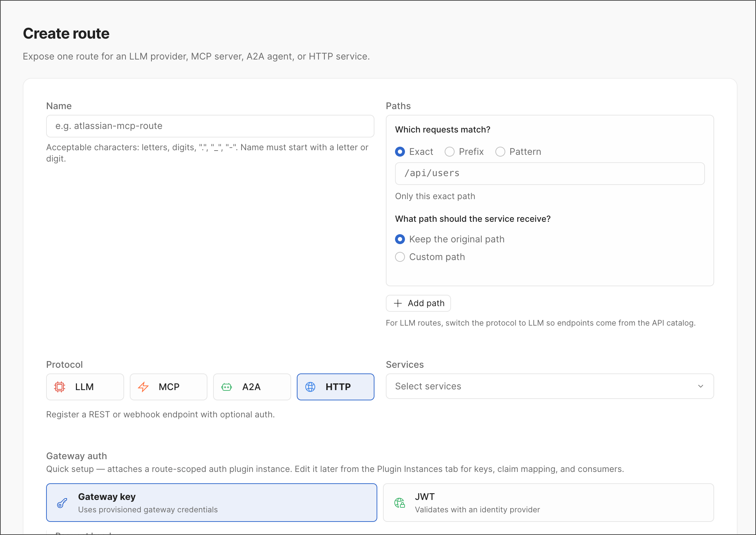Click the Protocol section label
This screenshot has width=756, height=535.
65,365
